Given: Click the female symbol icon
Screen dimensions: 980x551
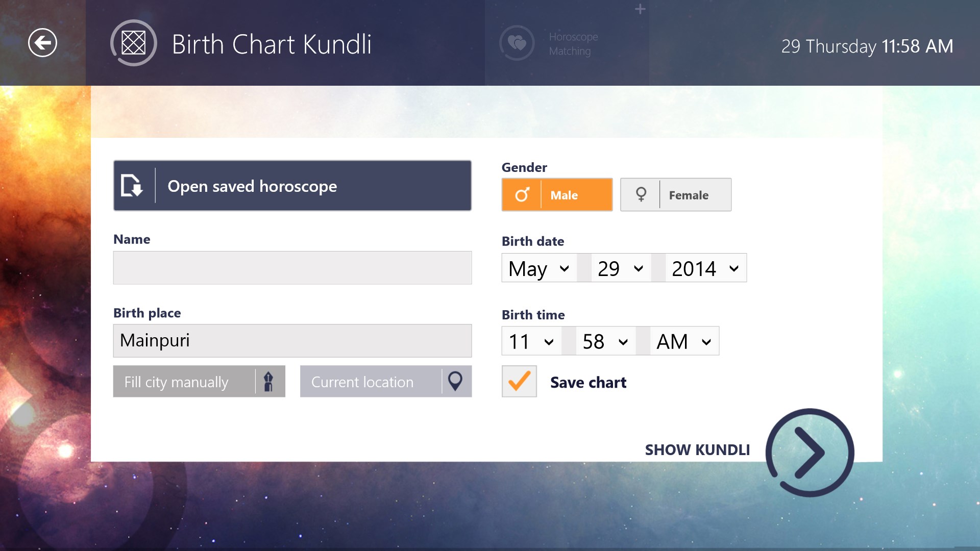Looking at the screenshot, I should click(641, 194).
